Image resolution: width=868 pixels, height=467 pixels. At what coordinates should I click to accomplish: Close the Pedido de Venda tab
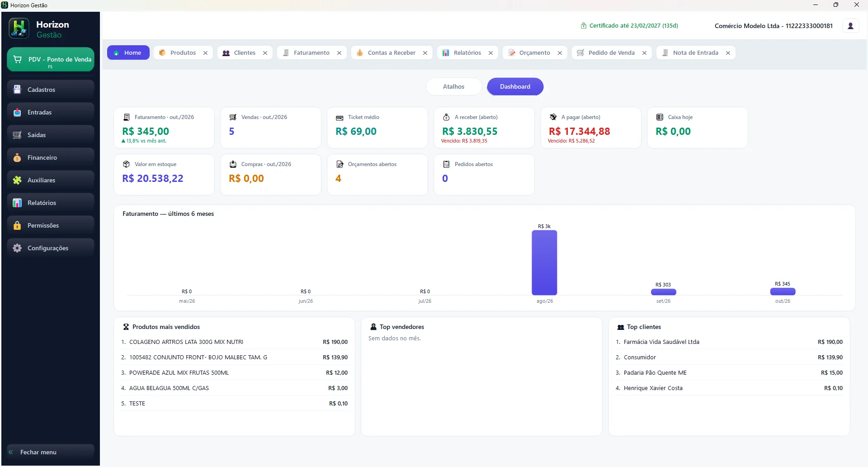click(x=644, y=53)
